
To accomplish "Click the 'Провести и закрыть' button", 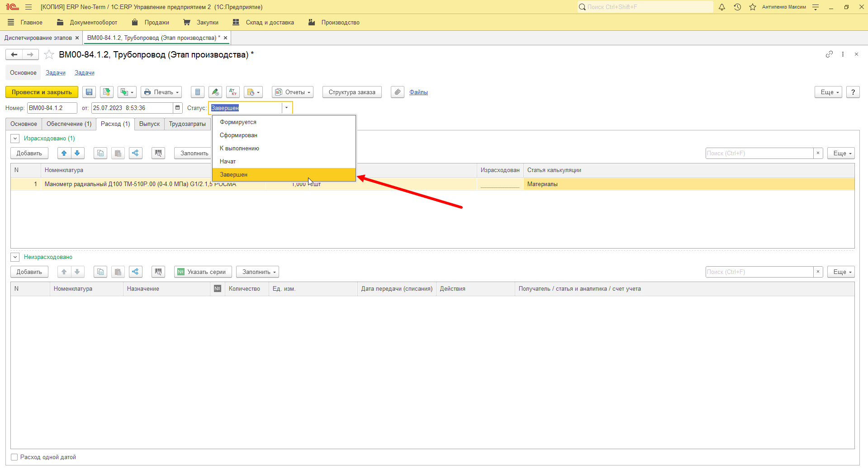I will (x=42, y=92).
